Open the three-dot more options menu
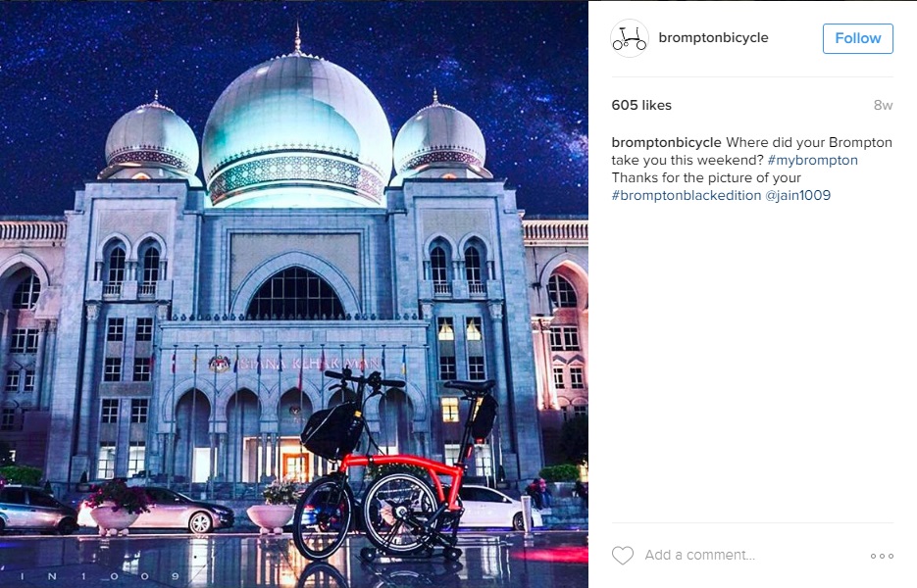Screen dimensions: 917x588 click(x=882, y=556)
